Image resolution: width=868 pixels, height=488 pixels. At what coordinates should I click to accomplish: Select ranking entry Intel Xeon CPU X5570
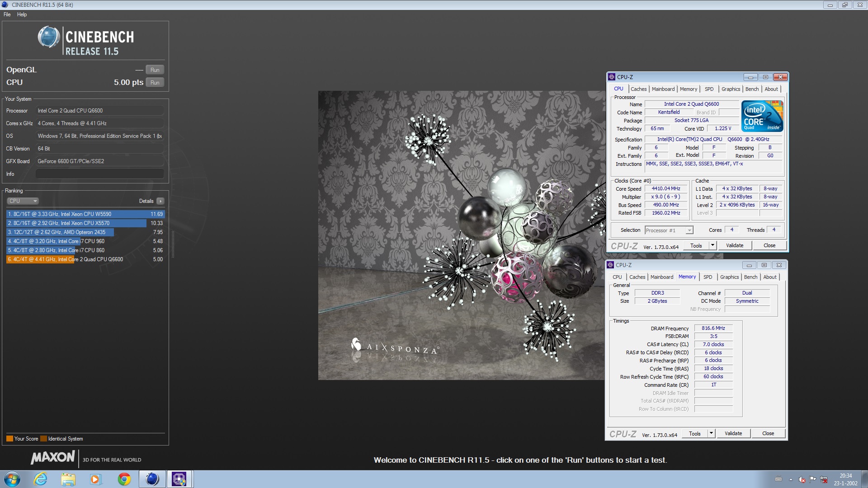click(x=85, y=223)
